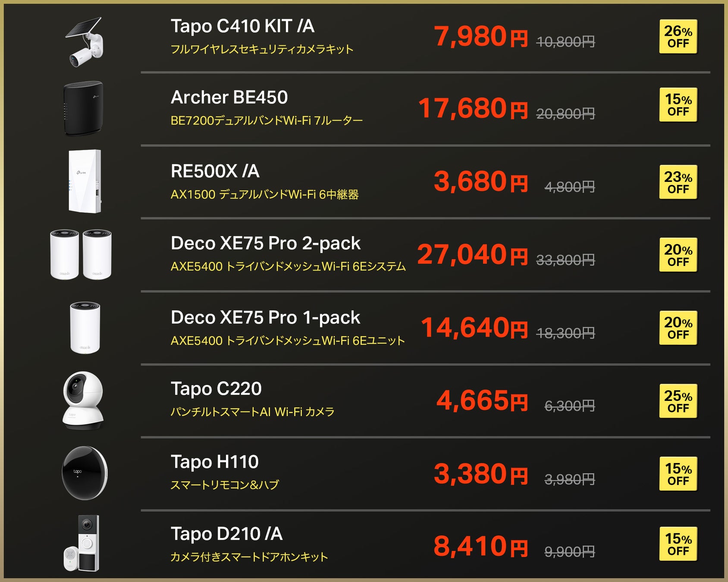728x582 pixels.
Task: Click the RE500X range extender image
Action: tap(85, 181)
